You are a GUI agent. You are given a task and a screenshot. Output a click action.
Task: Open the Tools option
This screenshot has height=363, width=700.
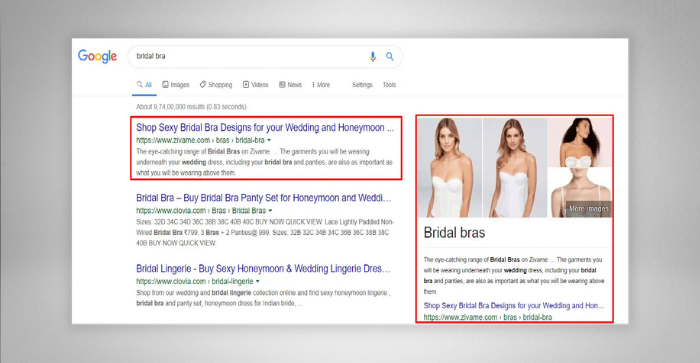pyautogui.click(x=389, y=85)
